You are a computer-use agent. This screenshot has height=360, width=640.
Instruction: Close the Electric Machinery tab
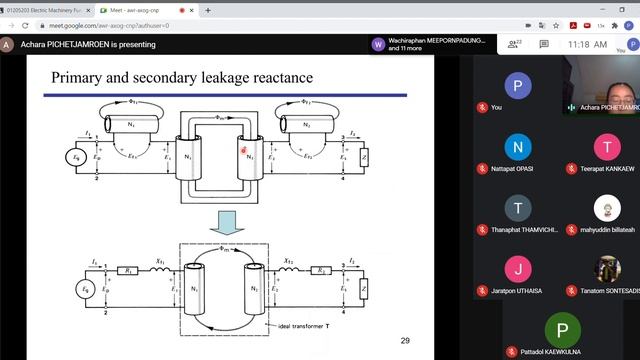coord(88,10)
